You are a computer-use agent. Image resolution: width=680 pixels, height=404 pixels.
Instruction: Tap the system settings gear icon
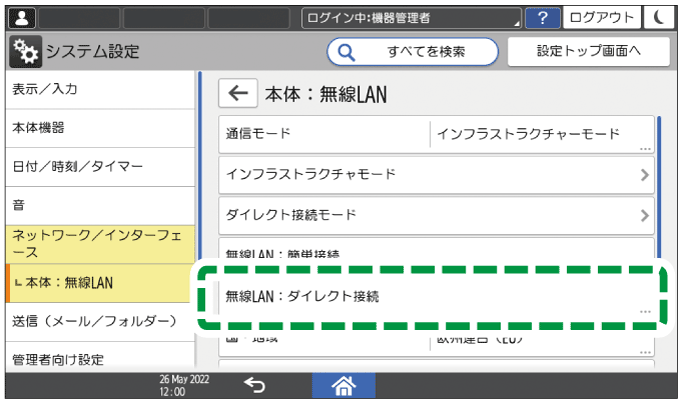[25, 51]
